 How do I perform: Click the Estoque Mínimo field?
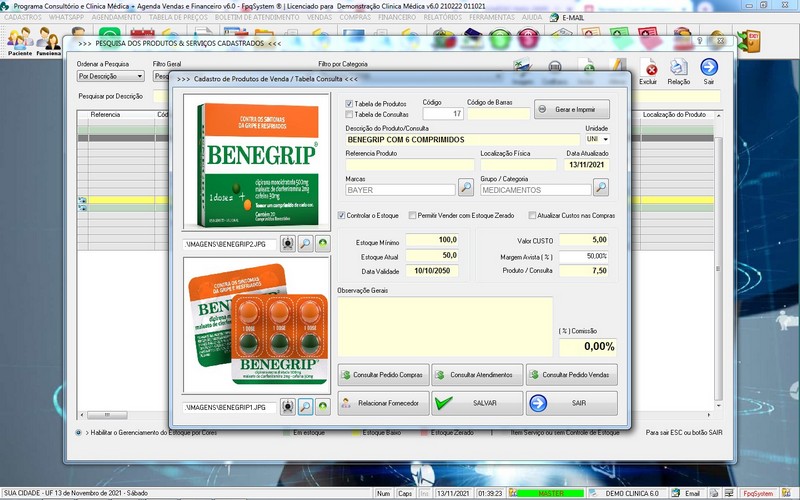point(432,240)
